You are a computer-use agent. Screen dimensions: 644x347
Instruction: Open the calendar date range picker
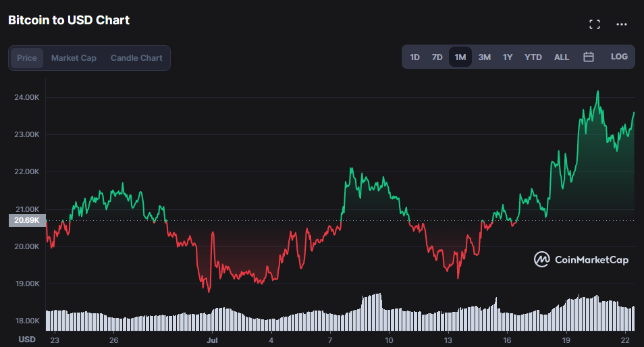pos(589,57)
